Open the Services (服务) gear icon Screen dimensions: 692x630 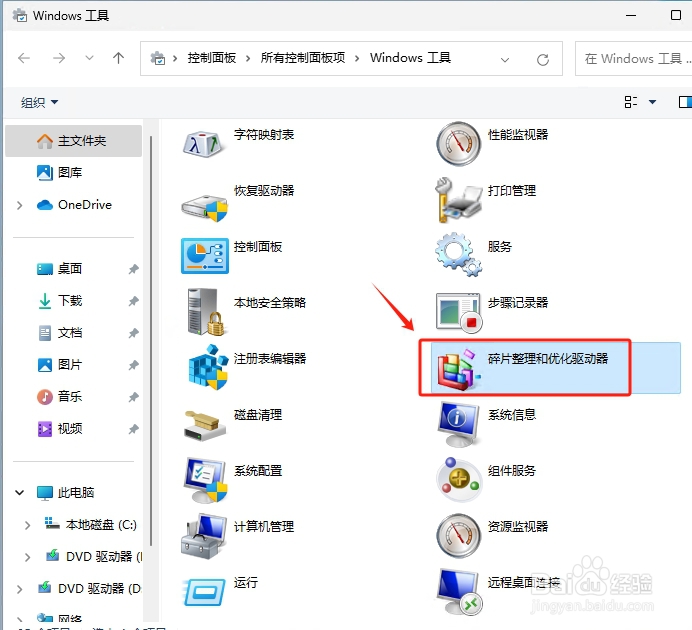pyautogui.click(x=458, y=255)
